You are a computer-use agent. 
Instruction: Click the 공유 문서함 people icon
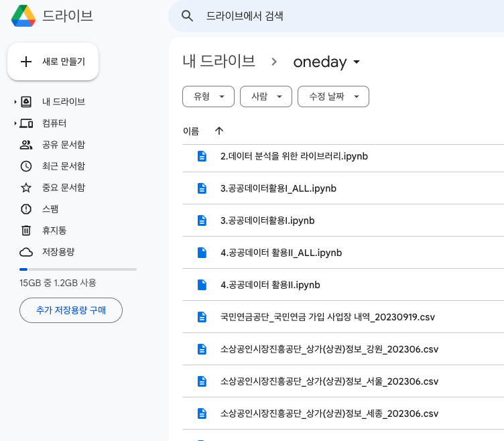(x=26, y=145)
